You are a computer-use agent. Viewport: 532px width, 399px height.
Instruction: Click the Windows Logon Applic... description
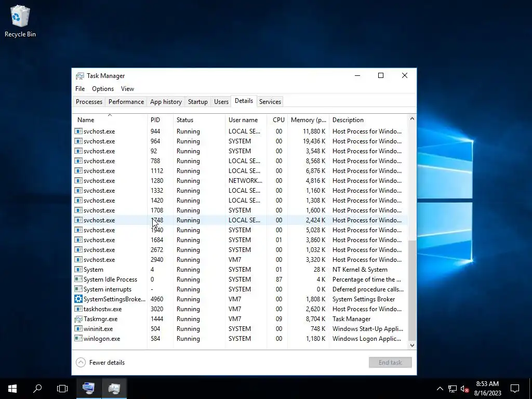pyautogui.click(x=366, y=339)
